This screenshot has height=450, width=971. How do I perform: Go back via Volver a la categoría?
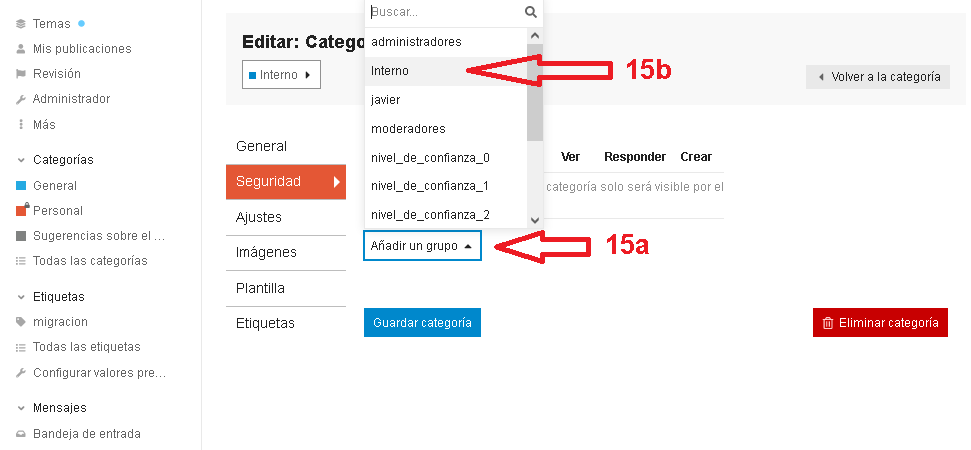878,77
